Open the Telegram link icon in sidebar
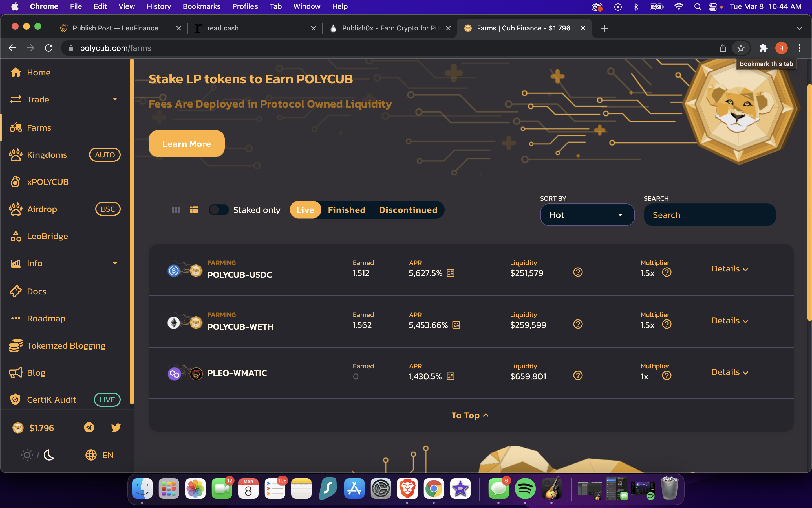 tap(89, 427)
